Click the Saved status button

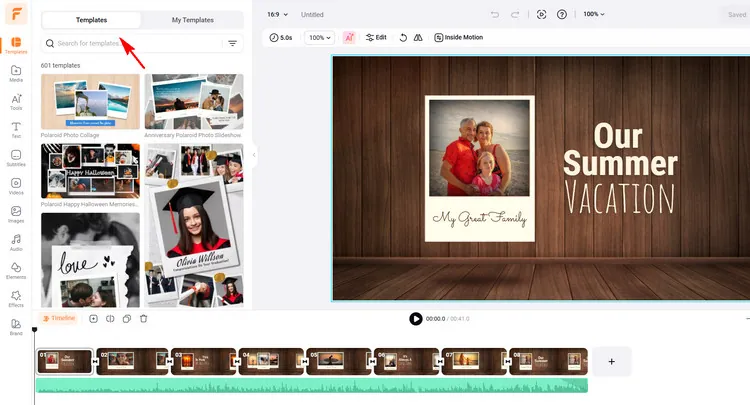point(736,15)
